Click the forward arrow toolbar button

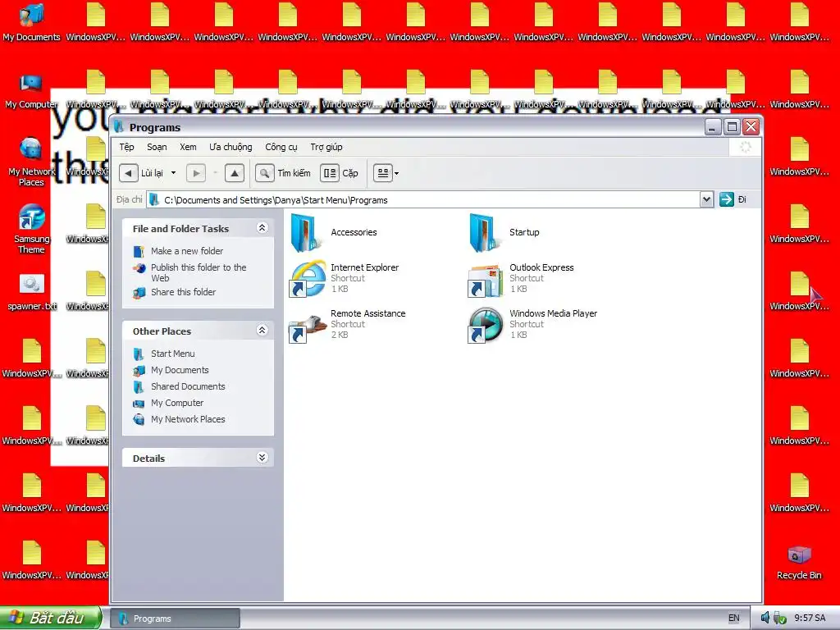[x=196, y=173]
